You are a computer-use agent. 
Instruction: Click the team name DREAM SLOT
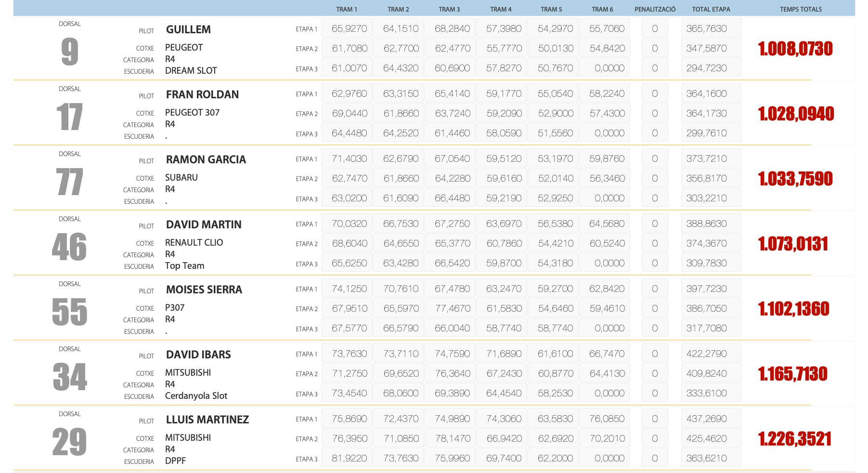tap(191, 70)
